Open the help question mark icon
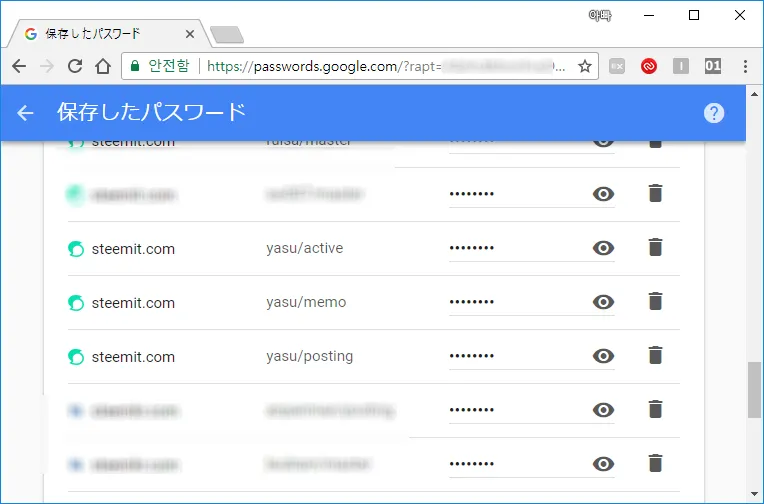 714,113
